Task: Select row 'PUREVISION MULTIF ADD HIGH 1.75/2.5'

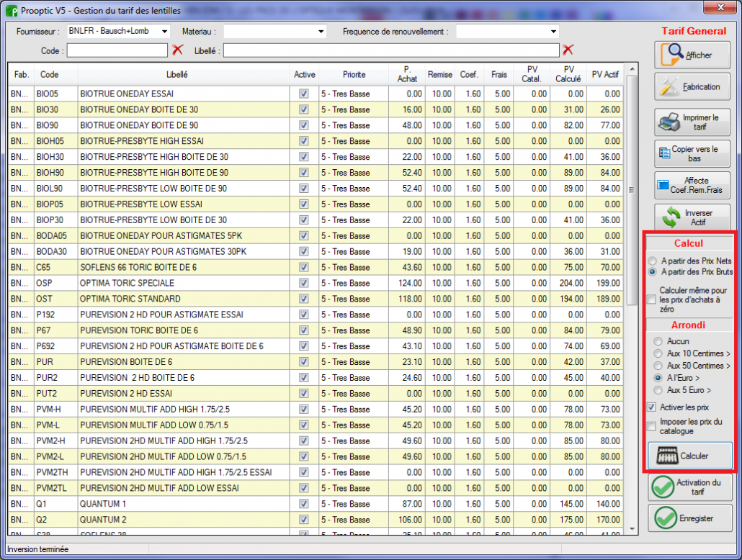Action: tap(316, 409)
